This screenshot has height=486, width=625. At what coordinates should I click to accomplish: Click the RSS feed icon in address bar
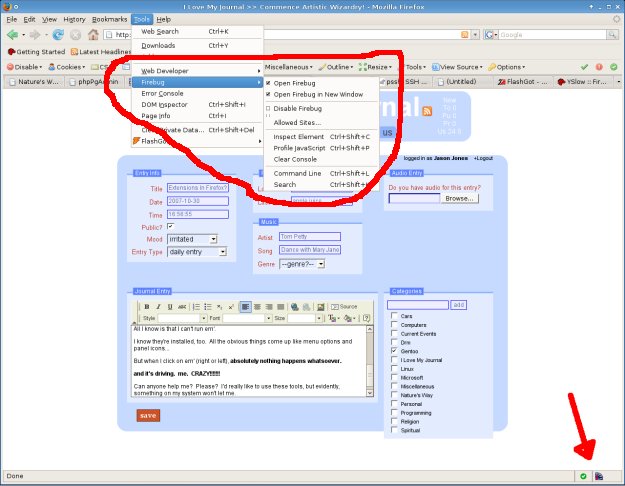[x=464, y=35]
